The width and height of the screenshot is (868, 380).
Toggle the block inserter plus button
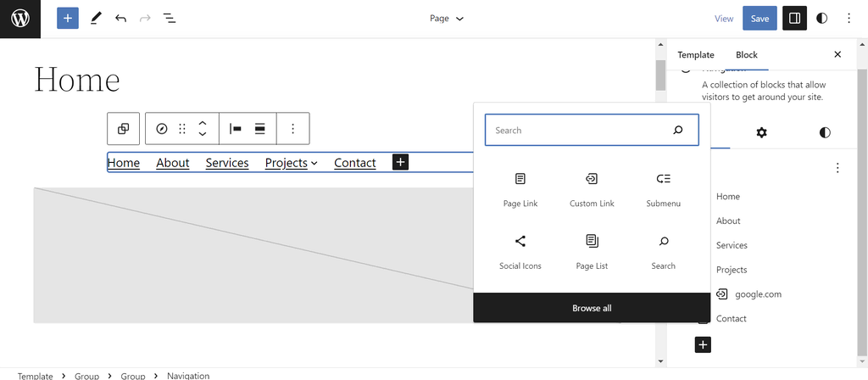point(68,18)
